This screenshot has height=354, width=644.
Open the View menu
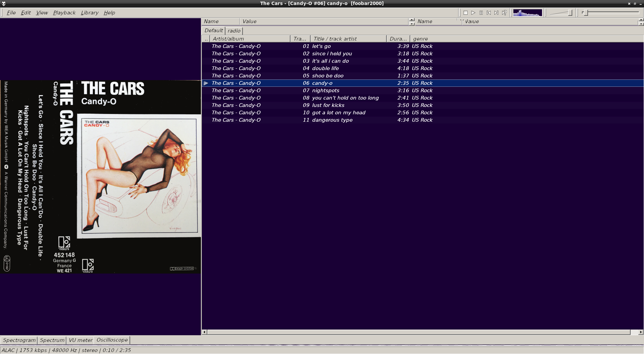(42, 13)
